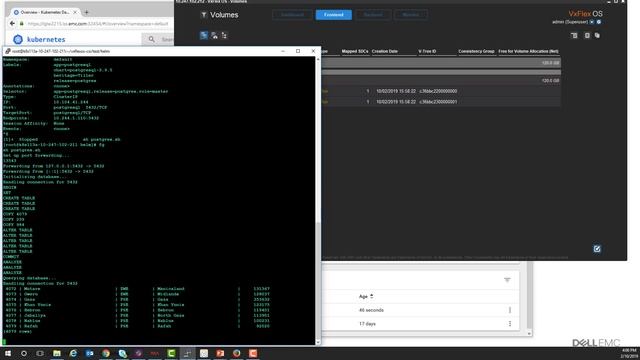Sort by the Creation Date column header
Image resolution: width=640 pixels, height=360 pixels.
(x=384, y=51)
